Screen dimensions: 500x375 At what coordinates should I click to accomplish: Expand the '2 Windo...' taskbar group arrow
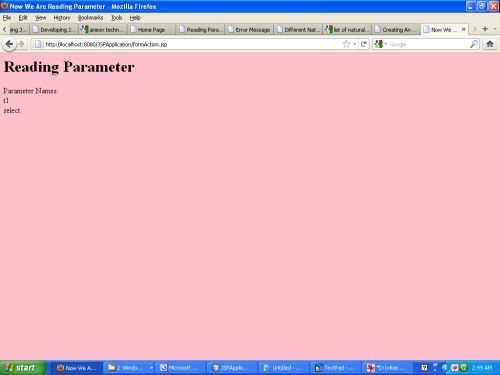151,368
